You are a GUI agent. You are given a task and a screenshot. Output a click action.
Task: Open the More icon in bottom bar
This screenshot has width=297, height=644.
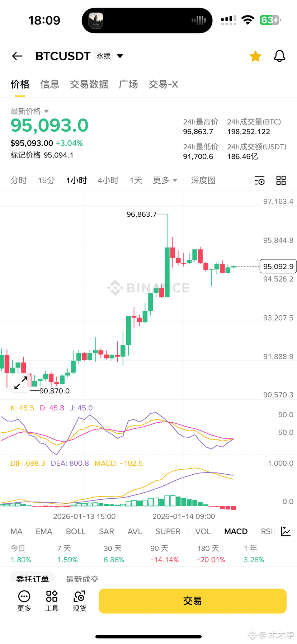tap(24, 601)
